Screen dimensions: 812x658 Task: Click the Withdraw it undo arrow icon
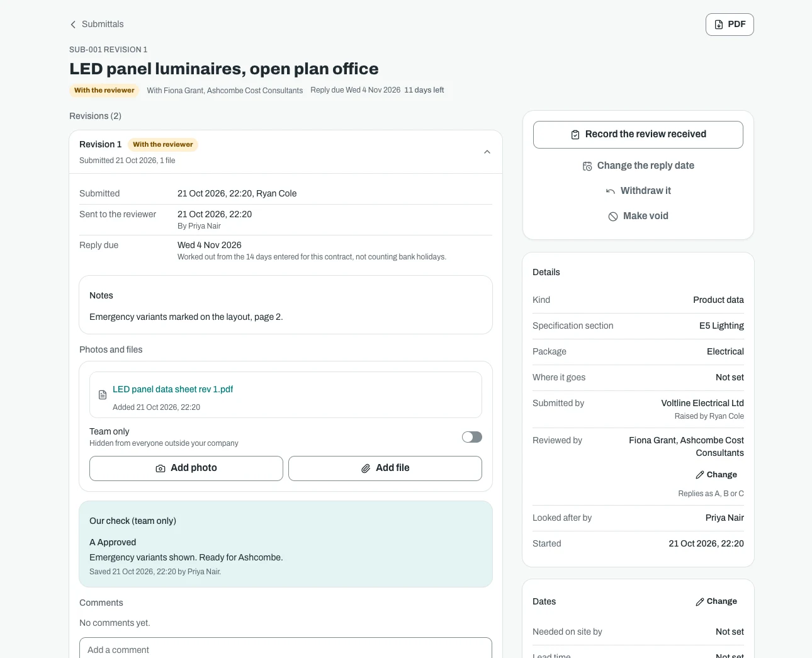click(611, 191)
